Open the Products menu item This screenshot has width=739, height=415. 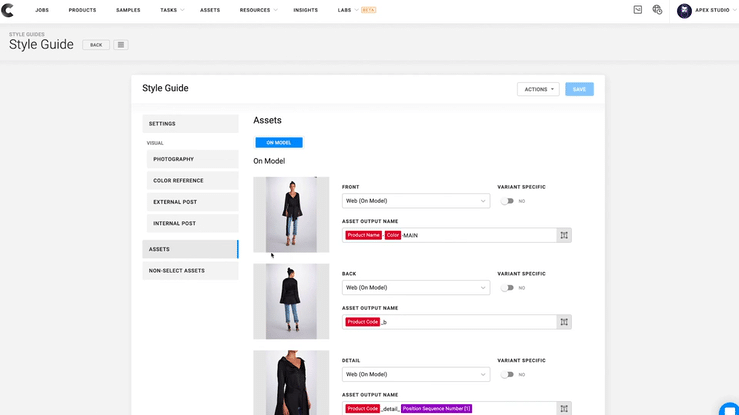click(82, 10)
